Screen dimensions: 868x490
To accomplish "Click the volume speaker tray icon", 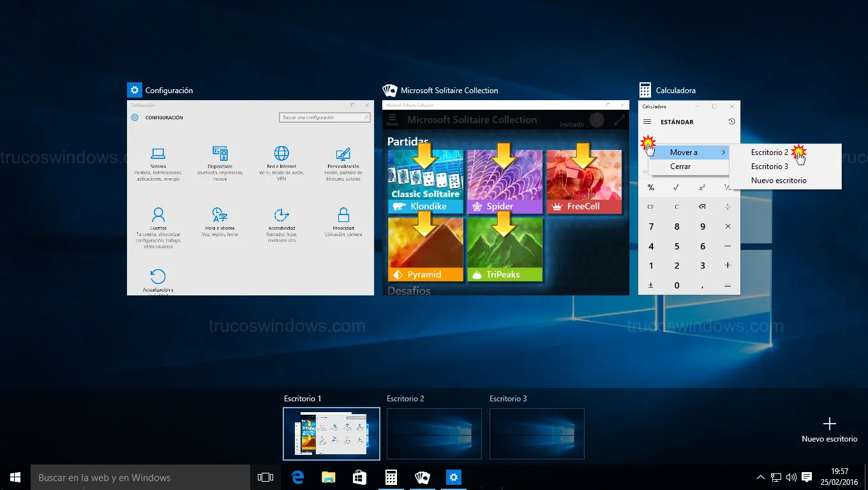I will tap(791, 477).
